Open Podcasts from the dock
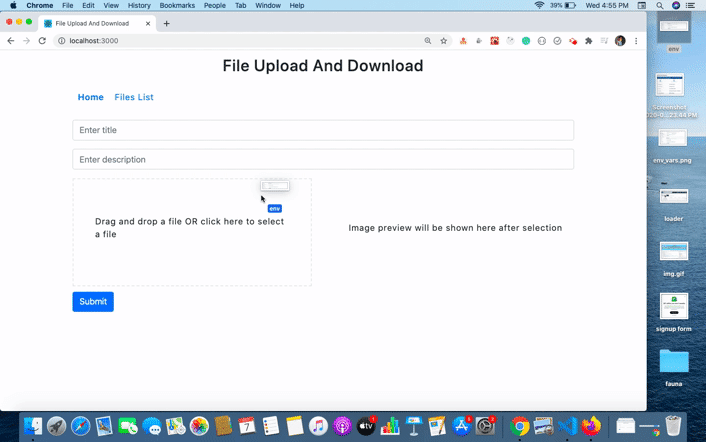Screen dimensions: 706x442 coord(342,426)
